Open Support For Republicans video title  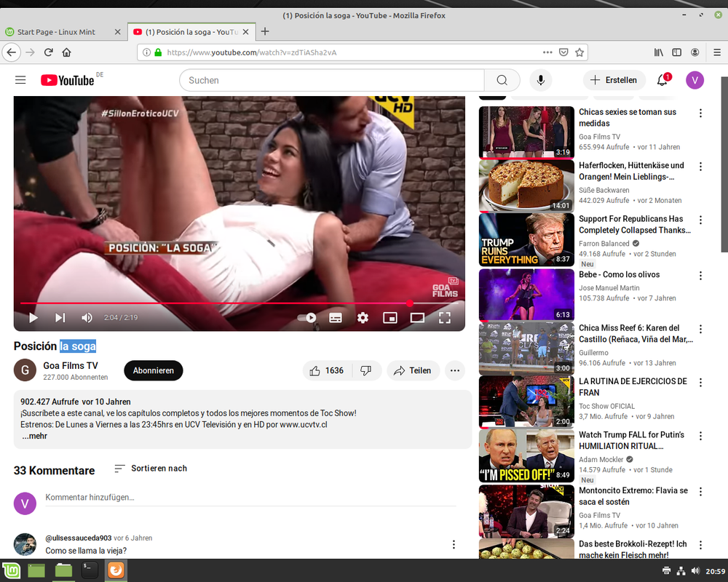pyautogui.click(x=634, y=224)
